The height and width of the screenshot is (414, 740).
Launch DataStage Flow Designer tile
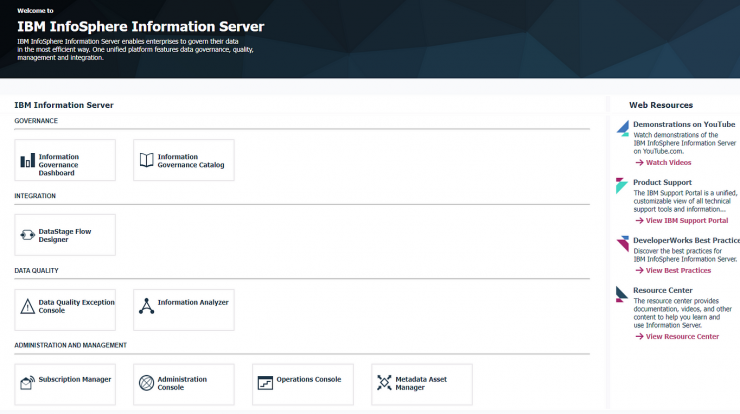pyautogui.click(x=65, y=235)
